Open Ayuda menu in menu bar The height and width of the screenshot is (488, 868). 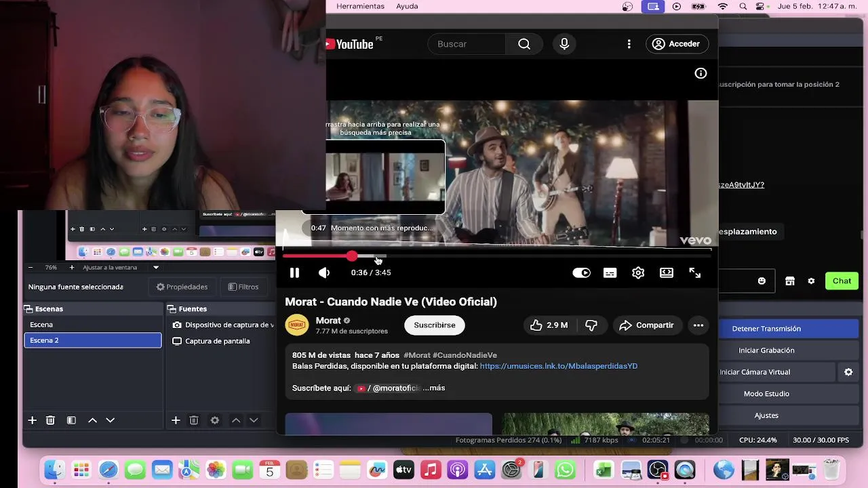pos(407,6)
